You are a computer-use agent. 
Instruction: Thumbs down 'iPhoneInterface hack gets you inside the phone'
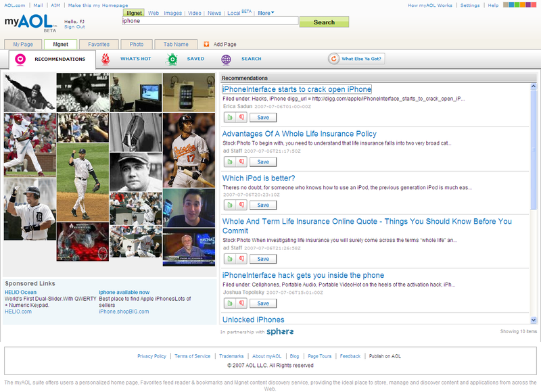click(x=241, y=303)
